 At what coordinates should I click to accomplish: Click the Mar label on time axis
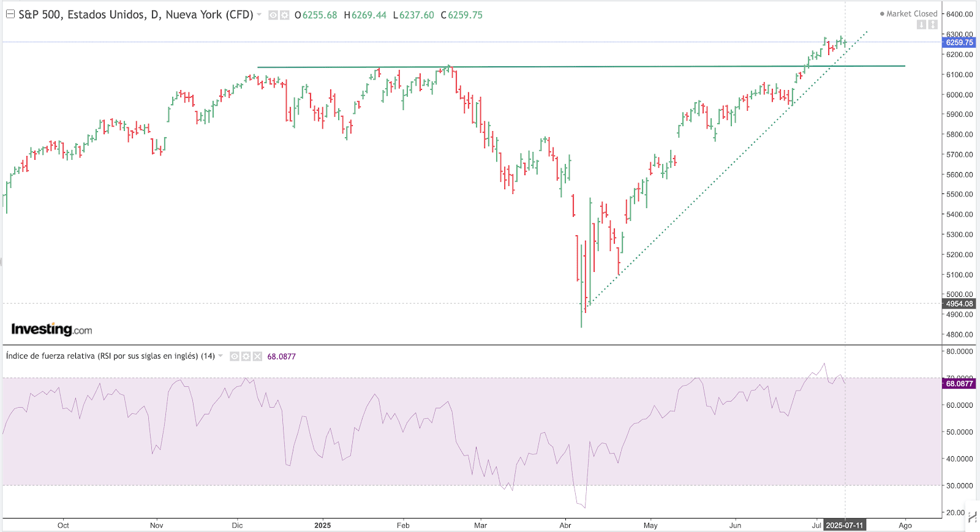click(481, 525)
